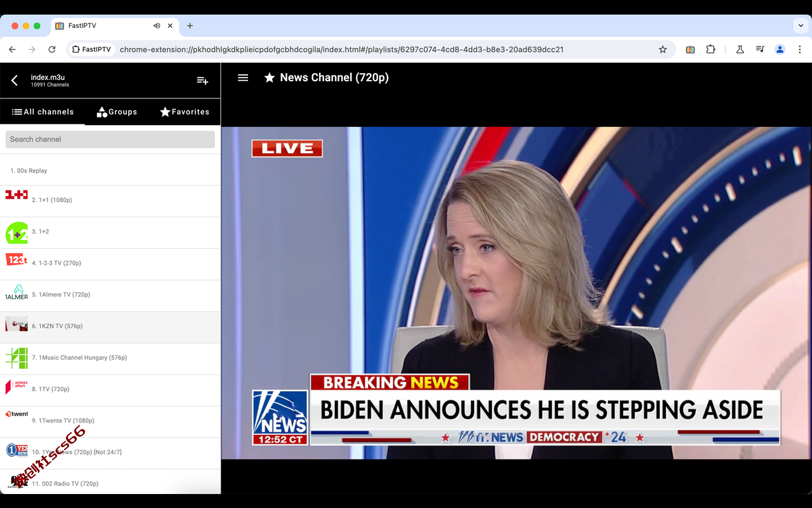Open the media control icon

point(760,50)
